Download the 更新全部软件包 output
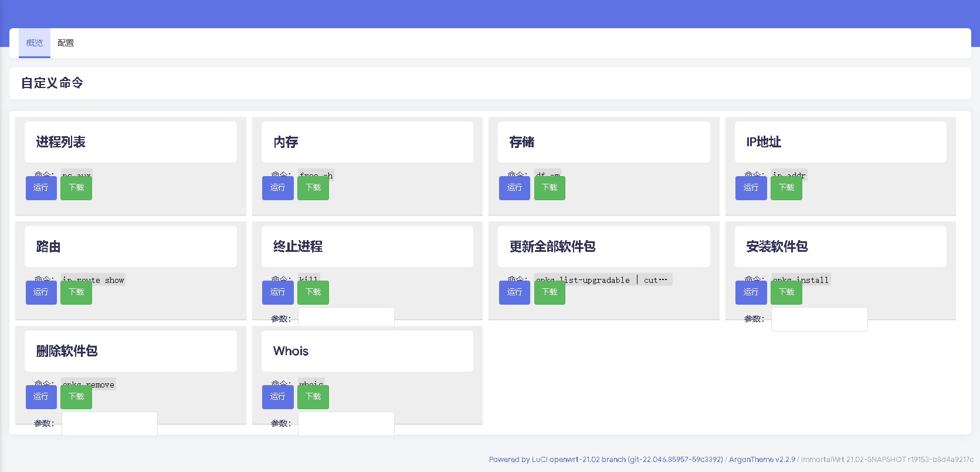980x472 pixels. (x=550, y=292)
